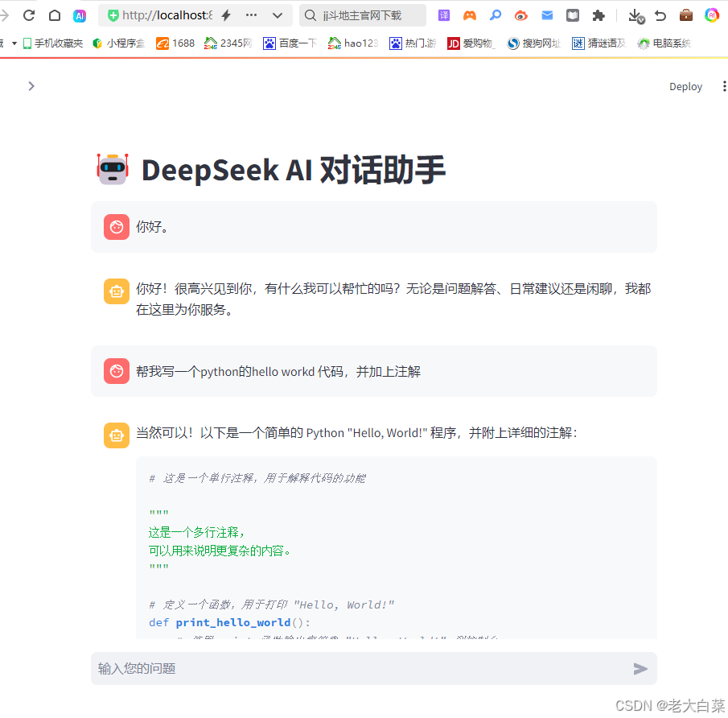Open the 2345网 bookmark
Image resolution: width=728 pixels, height=718 pixels.
pos(228,43)
